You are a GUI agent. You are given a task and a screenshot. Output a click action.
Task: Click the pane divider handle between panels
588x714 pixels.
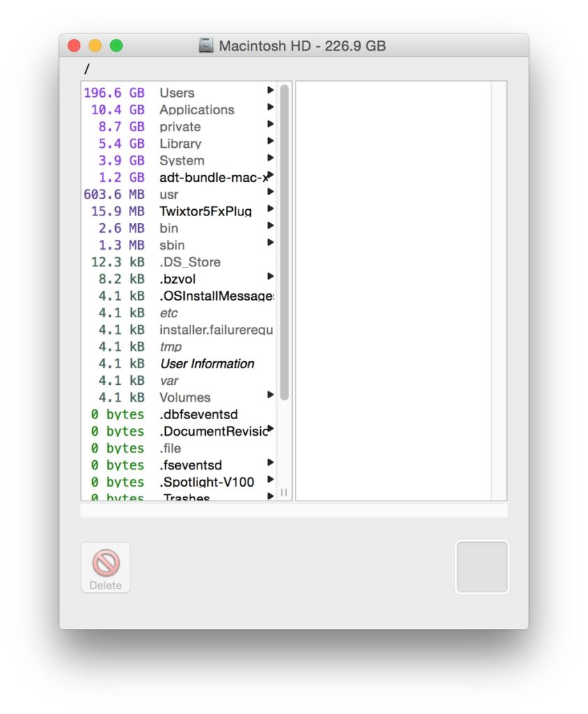click(285, 492)
